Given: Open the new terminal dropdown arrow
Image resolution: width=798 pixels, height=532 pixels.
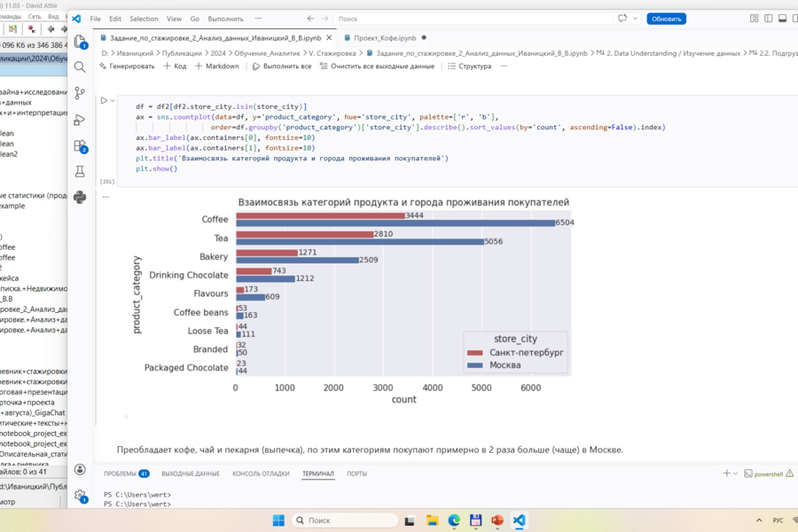Looking at the screenshot, I should (x=735, y=473).
